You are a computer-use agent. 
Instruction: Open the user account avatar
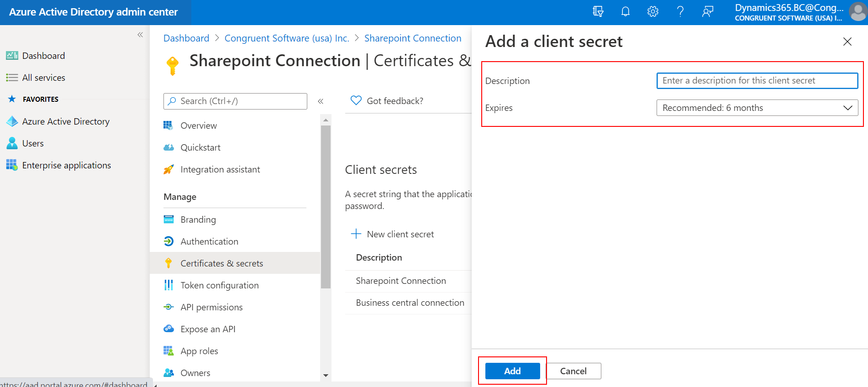pos(858,12)
